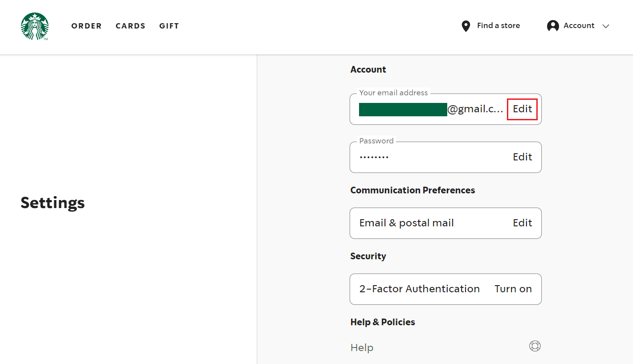Click the email address field
The height and width of the screenshot is (364, 633).
click(445, 109)
